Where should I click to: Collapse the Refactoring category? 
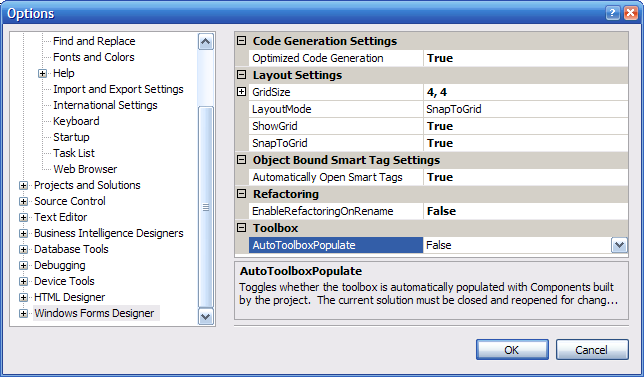[x=242, y=193]
